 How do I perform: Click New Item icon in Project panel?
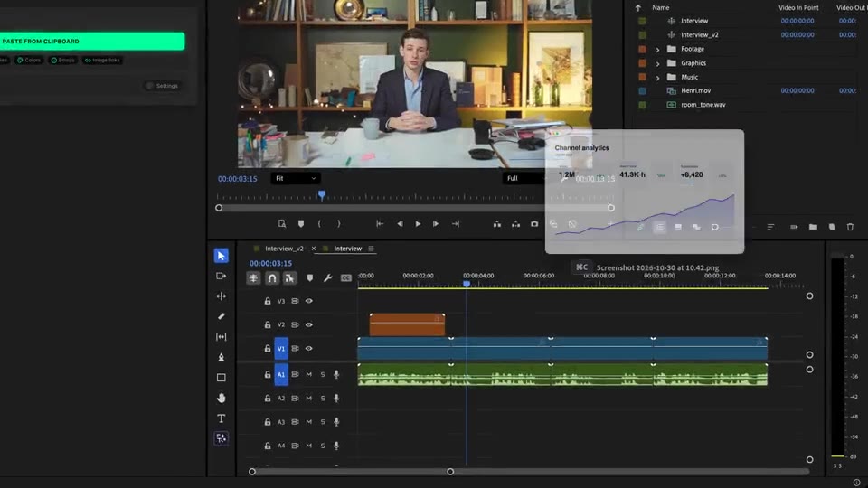pos(832,227)
